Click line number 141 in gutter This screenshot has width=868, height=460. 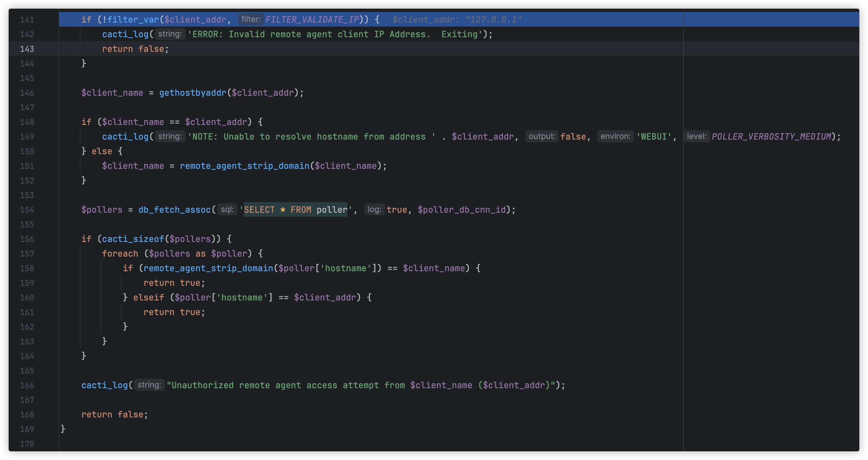coord(27,20)
